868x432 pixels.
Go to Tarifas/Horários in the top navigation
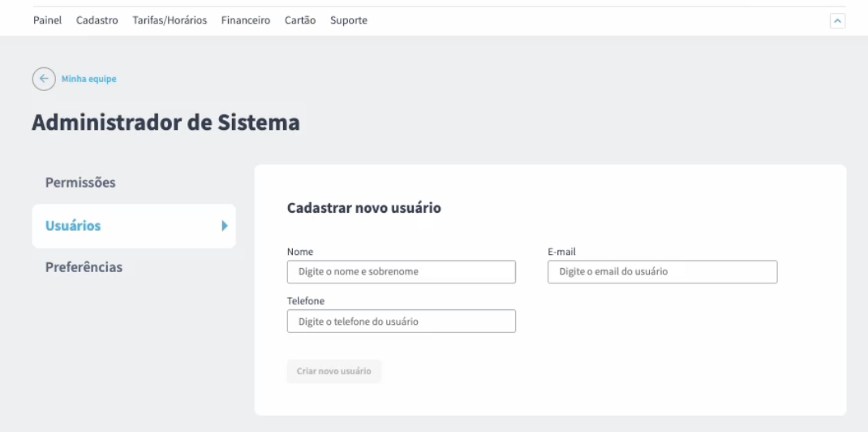(x=170, y=20)
